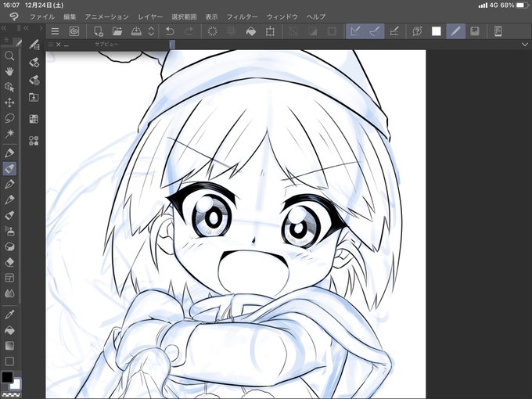Viewport: 532px width, 399px height.
Task: Select the Zoom magnifier tool
Action: 9,56
